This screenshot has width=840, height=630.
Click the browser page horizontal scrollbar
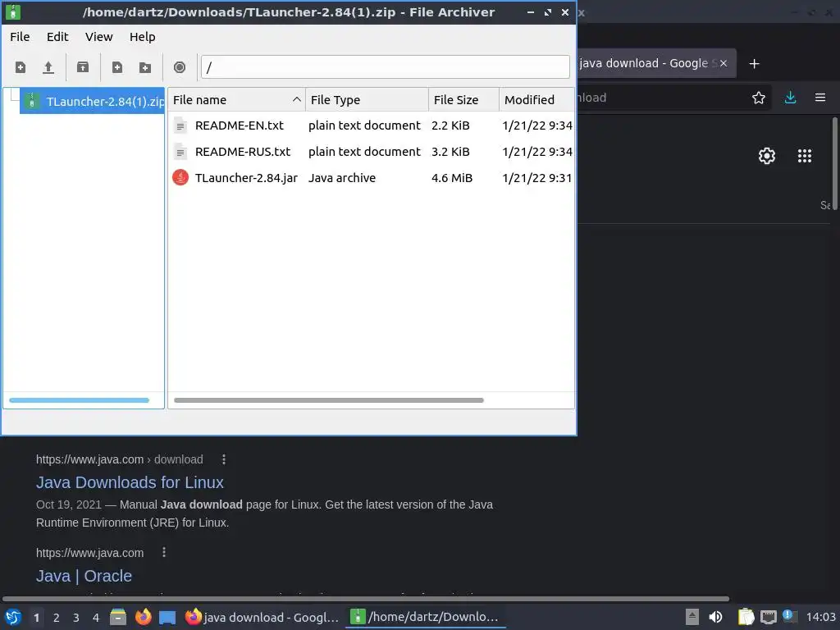366,598
